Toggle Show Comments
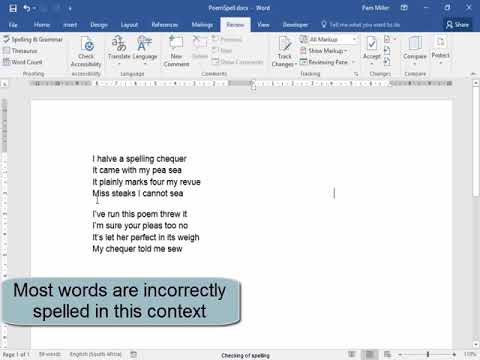Screen dimensions: 480x360 click(x=237, y=62)
